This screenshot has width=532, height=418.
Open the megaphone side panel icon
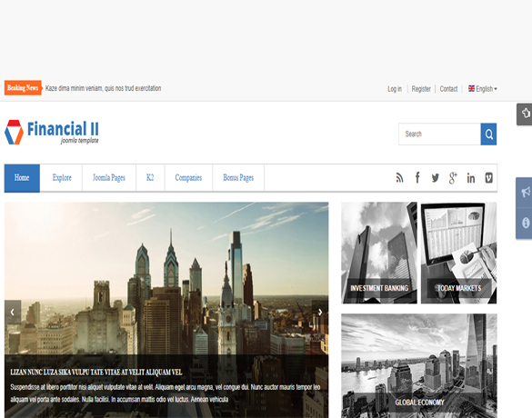pyautogui.click(x=525, y=193)
